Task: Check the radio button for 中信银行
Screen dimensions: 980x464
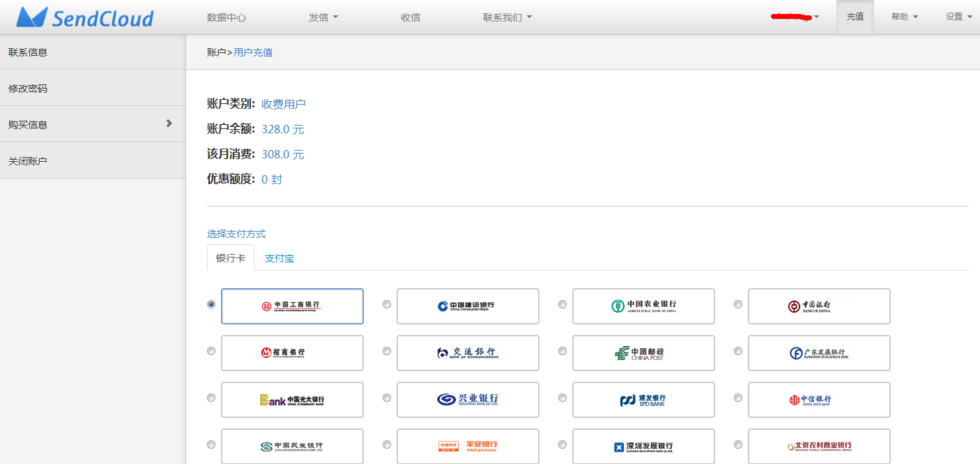Action: click(738, 398)
